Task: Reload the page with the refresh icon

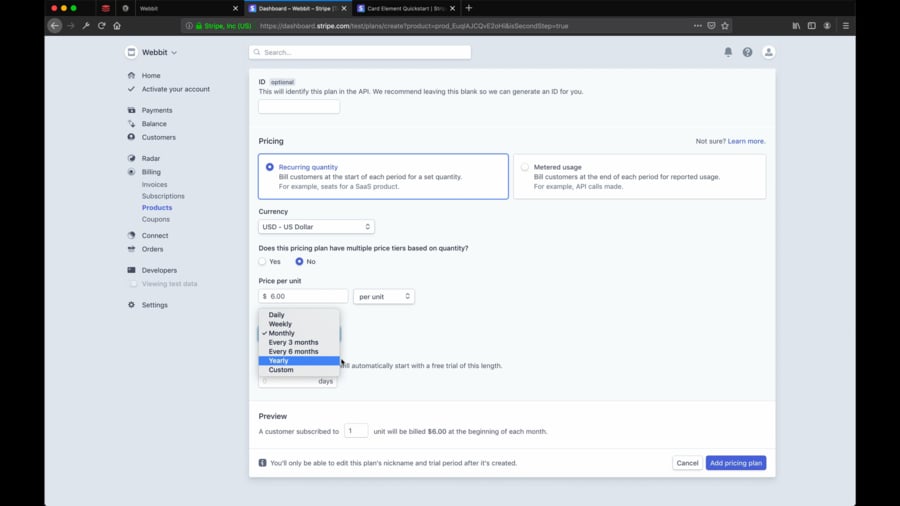Action: tap(102, 26)
